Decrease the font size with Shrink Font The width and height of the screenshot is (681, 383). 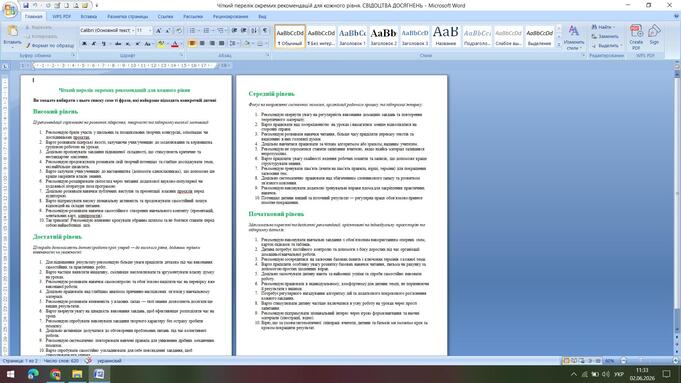(x=169, y=30)
